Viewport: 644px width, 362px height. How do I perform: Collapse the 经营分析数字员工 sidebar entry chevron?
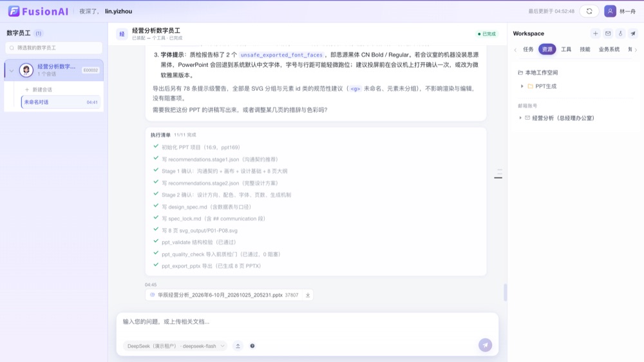(x=12, y=70)
